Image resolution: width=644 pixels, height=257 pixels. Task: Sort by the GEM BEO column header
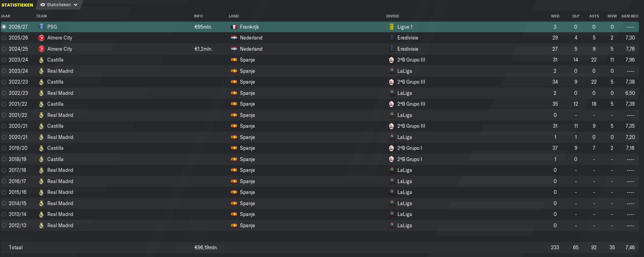tap(630, 16)
